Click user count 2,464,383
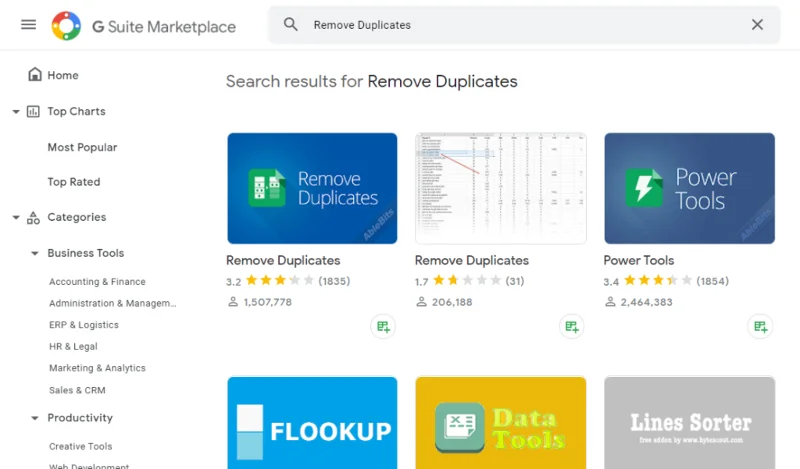This screenshot has width=800, height=469. 646,302
